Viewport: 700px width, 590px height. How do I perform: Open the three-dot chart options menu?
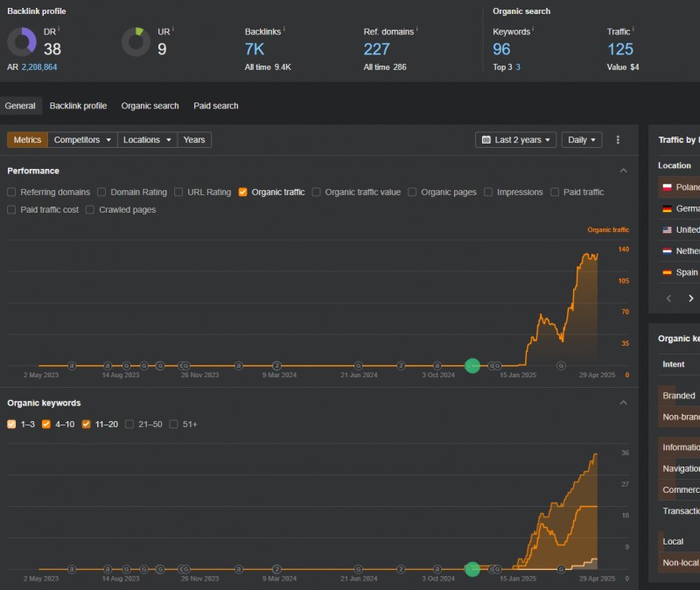coord(618,140)
